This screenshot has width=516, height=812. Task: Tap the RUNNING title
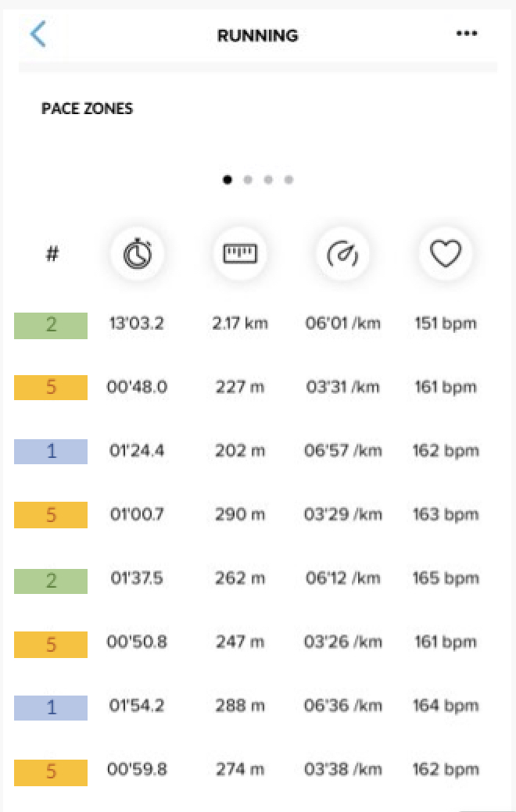pyautogui.click(x=257, y=35)
